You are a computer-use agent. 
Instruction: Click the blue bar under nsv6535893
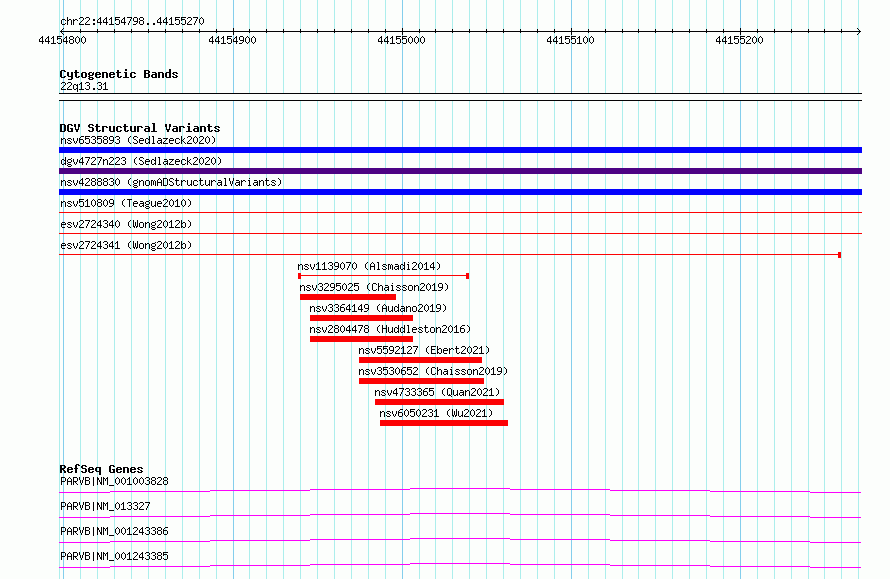(x=460, y=150)
